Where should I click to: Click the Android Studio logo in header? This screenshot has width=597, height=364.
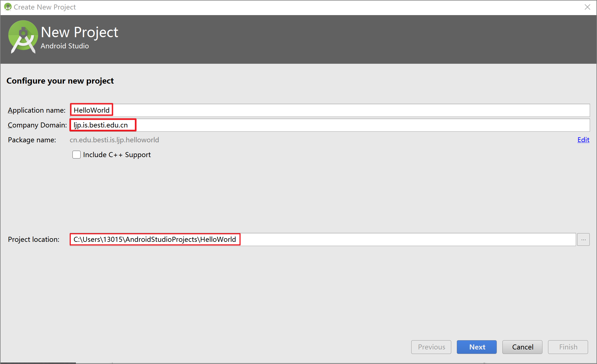(x=23, y=37)
